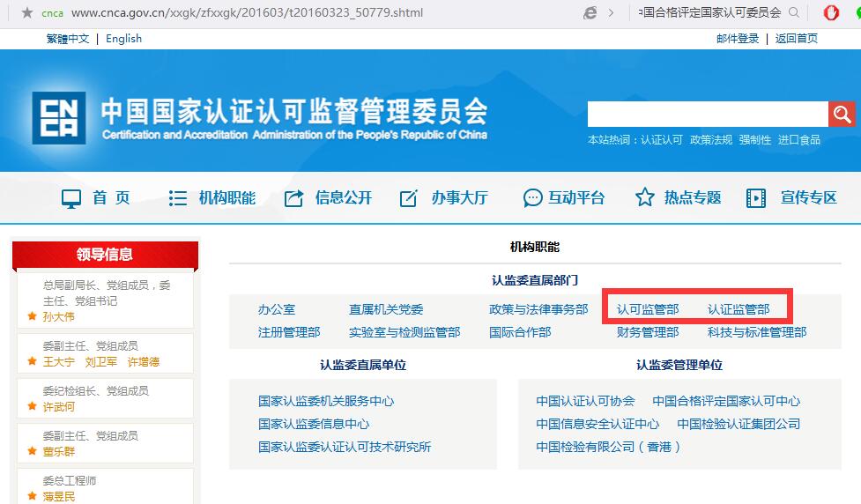Screen dimensions: 861x504
Task: Open 直属机关党委 link
Action: click(386, 309)
